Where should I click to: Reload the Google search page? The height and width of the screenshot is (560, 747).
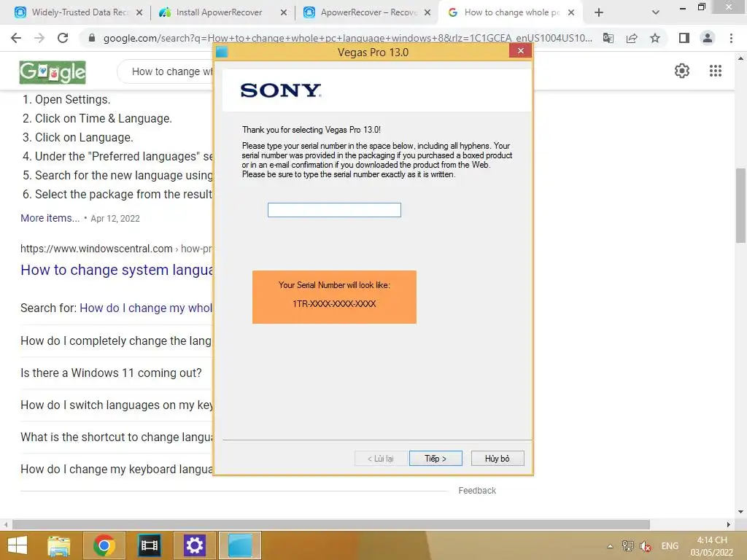(63, 38)
